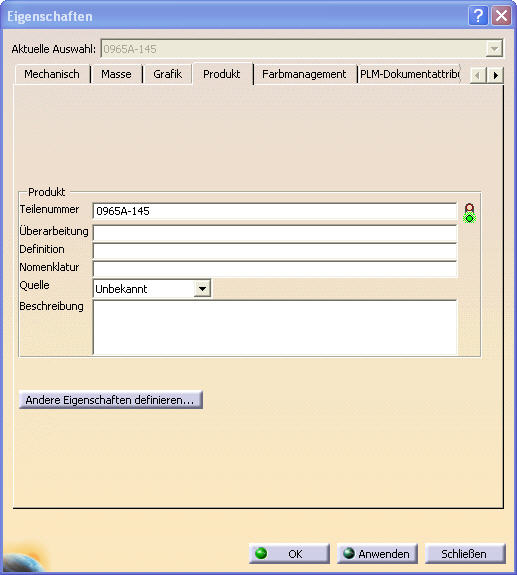
Task: Close the Eigenschaften dialog with X
Action: (501, 16)
